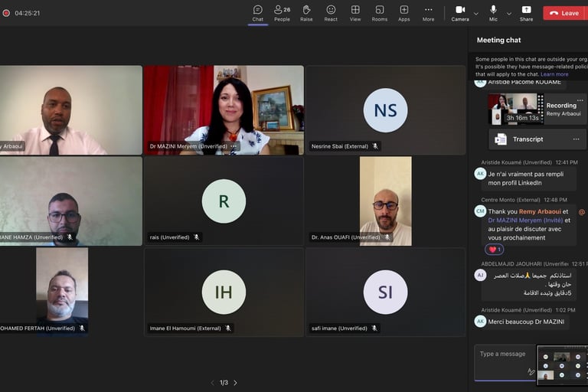Viewport: 588px width, 392px height.
Task: Raise your hand with the Raise icon
Action: coord(306,13)
